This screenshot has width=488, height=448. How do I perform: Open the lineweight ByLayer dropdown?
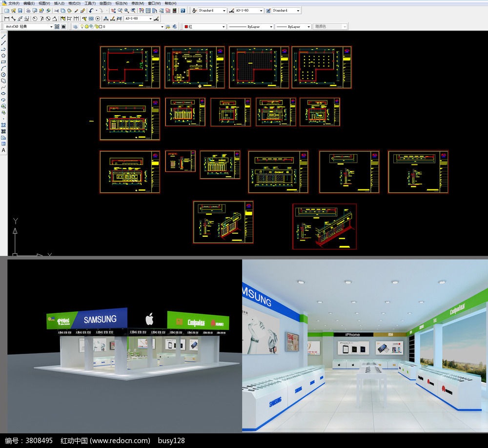pos(309,27)
